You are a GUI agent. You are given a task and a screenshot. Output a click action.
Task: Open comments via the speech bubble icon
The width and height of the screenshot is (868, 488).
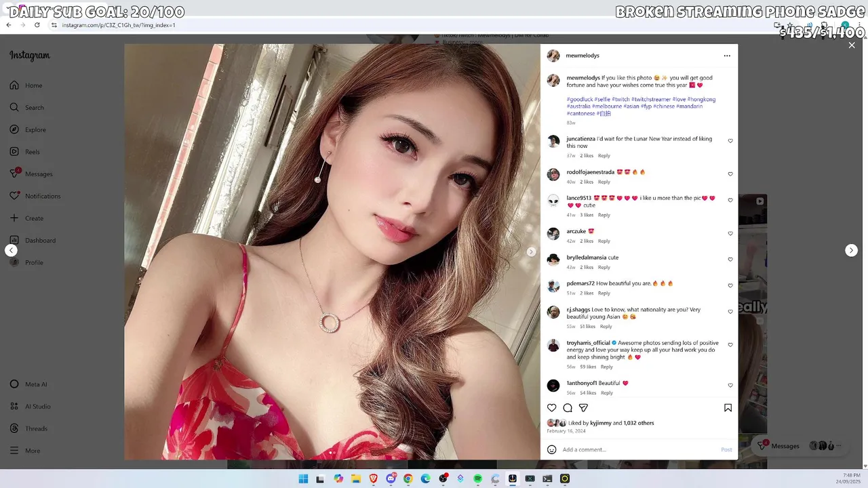(x=568, y=408)
